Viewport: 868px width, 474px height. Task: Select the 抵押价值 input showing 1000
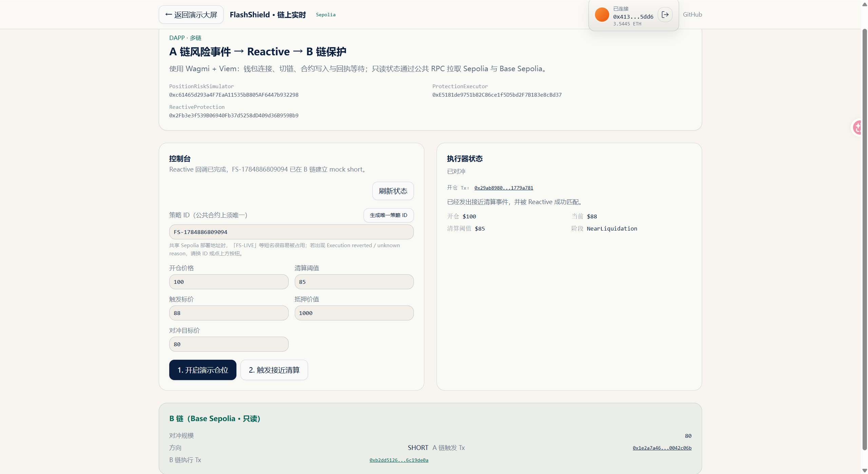coord(354,313)
